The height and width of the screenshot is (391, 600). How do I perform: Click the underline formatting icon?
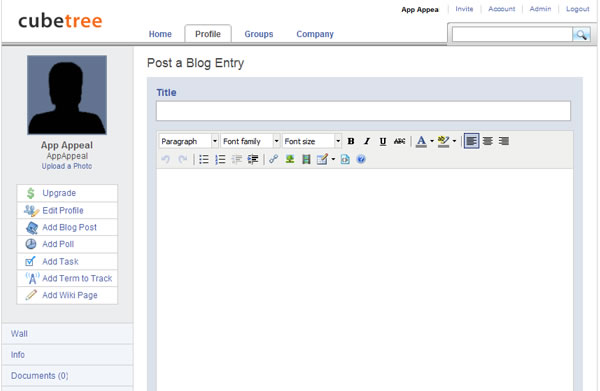(x=383, y=141)
